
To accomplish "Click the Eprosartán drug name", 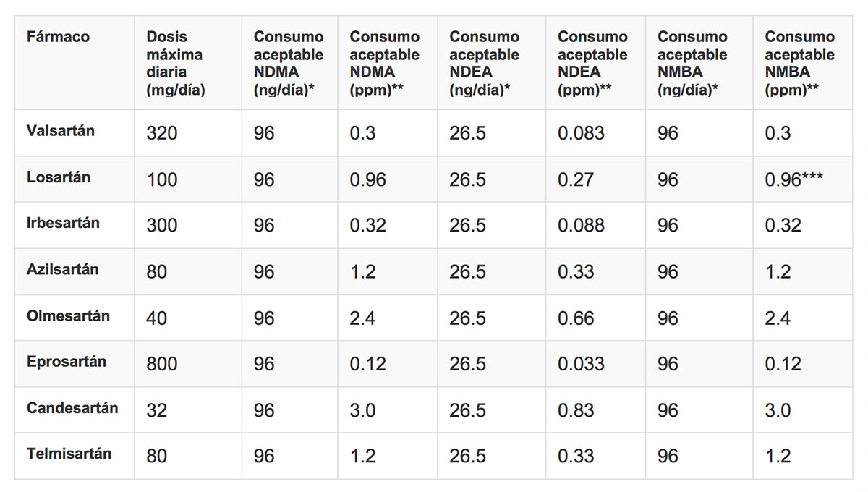I will coord(67,362).
